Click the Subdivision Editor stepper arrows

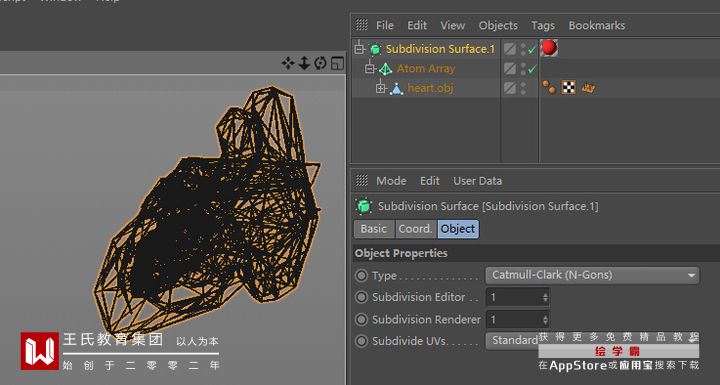point(545,297)
